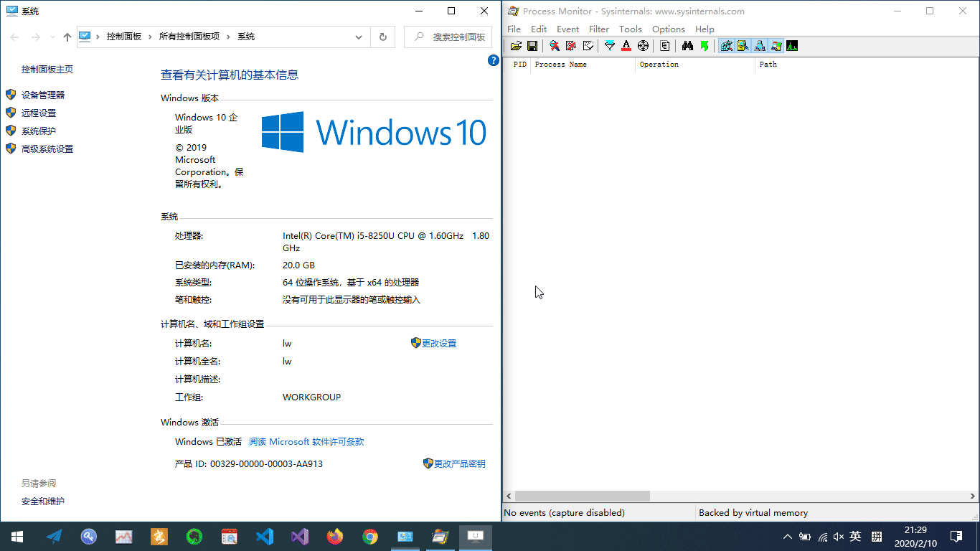Image resolution: width=980 pixels, height=551 pixels.
Task: Open the Help menu in Process Monitor
Action: (x=705, y=29)
